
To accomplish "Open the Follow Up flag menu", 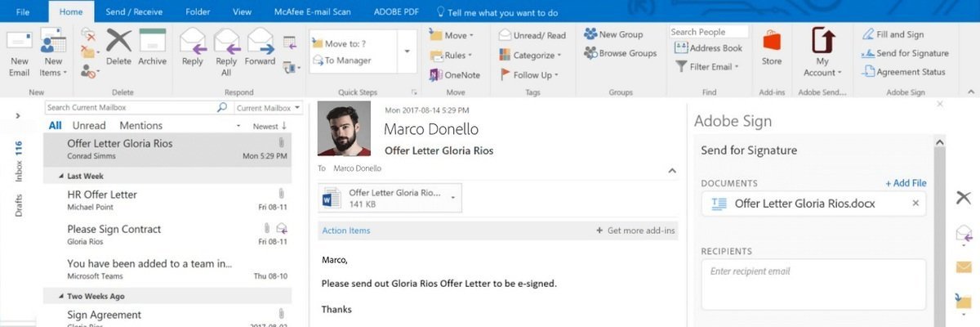I will pos(528,74).
